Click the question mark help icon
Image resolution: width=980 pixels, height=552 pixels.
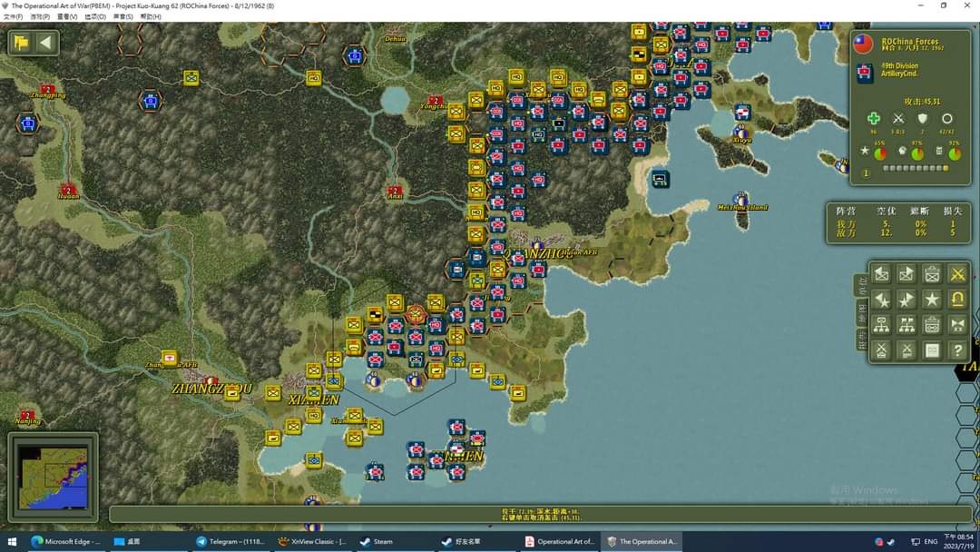[956, 350]
